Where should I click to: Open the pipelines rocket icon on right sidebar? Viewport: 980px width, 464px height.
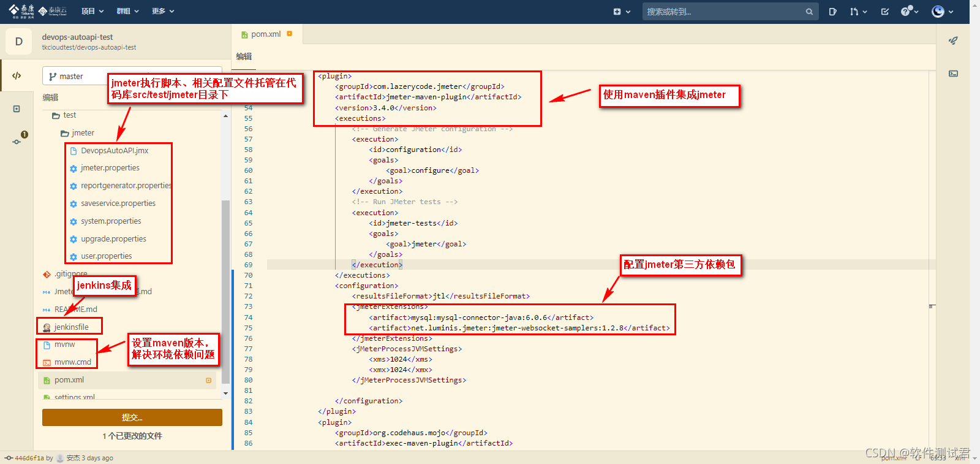pyautogui.click(x=953, y=40)
